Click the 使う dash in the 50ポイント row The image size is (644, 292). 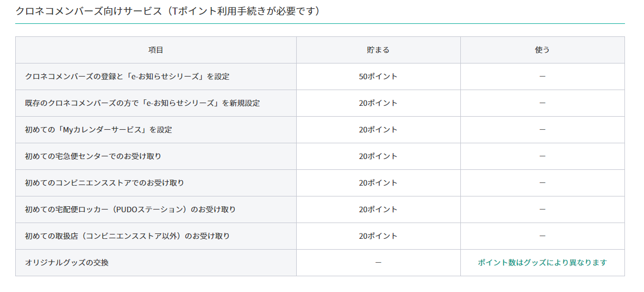[x=542, y=77]
